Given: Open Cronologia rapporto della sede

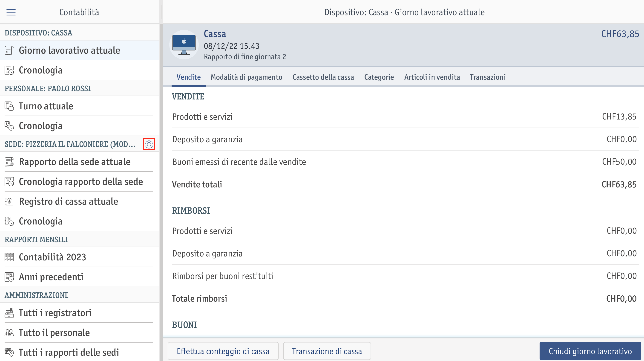Looking at the screenshot, I should [x=80, y=182].
